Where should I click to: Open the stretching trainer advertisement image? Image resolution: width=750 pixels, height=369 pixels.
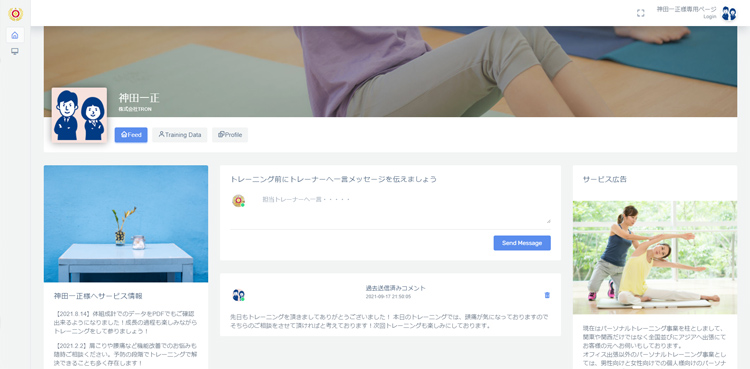coord(655,257)
